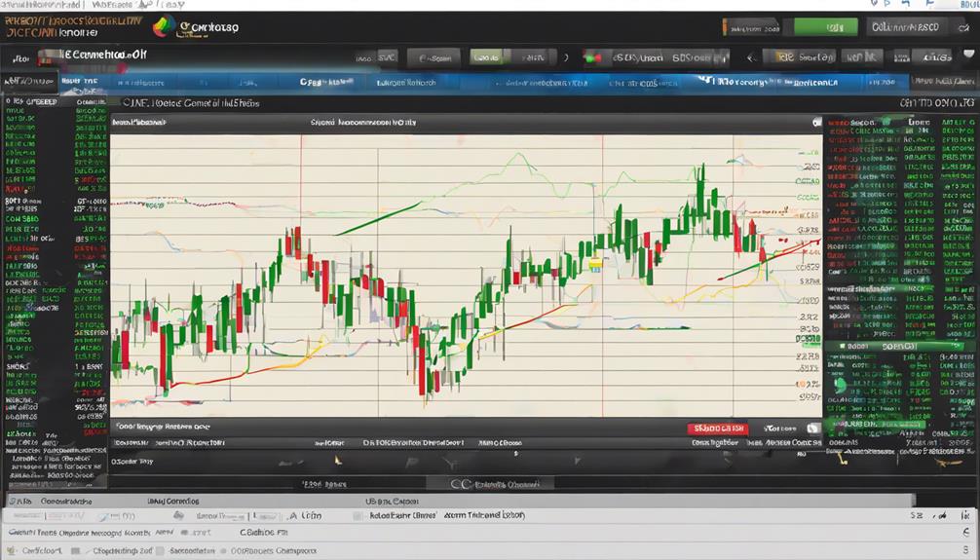Click the red button below the chart
This screenshot has width=980, height=560.
tap(718, 429)
